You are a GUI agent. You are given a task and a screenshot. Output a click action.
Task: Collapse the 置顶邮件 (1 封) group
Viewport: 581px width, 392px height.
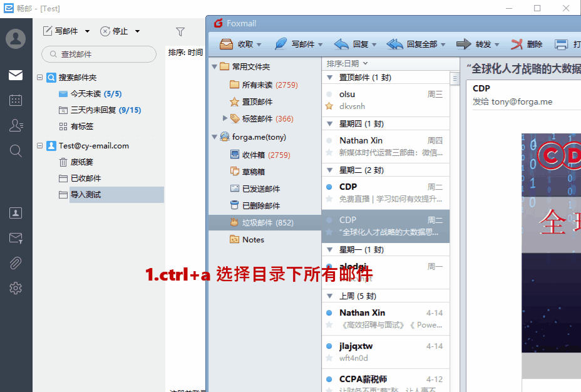(329, 78)
